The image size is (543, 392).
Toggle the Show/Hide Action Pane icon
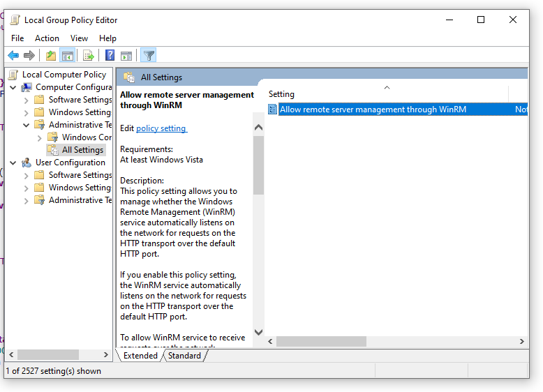tap(126, 55)
